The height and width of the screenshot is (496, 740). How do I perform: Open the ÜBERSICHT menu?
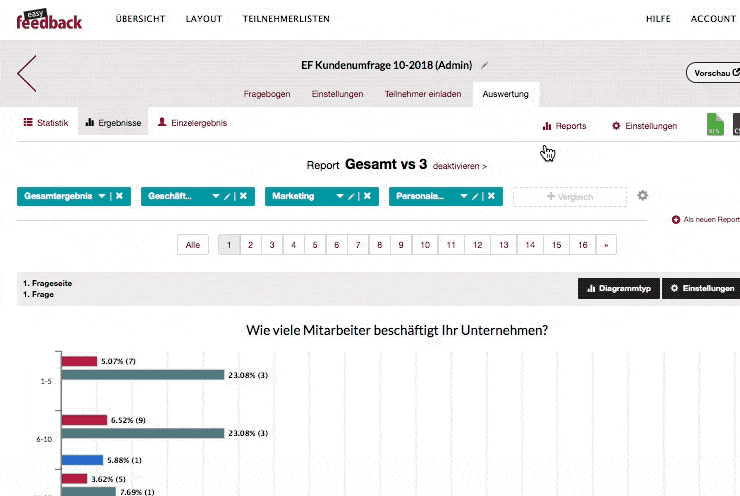(x=141, y=19)
